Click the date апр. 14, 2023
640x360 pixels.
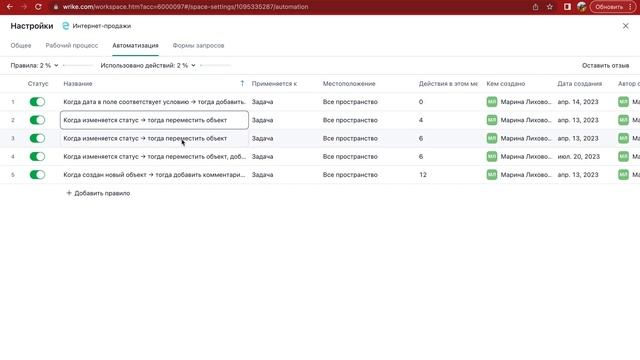click(578, 102)
